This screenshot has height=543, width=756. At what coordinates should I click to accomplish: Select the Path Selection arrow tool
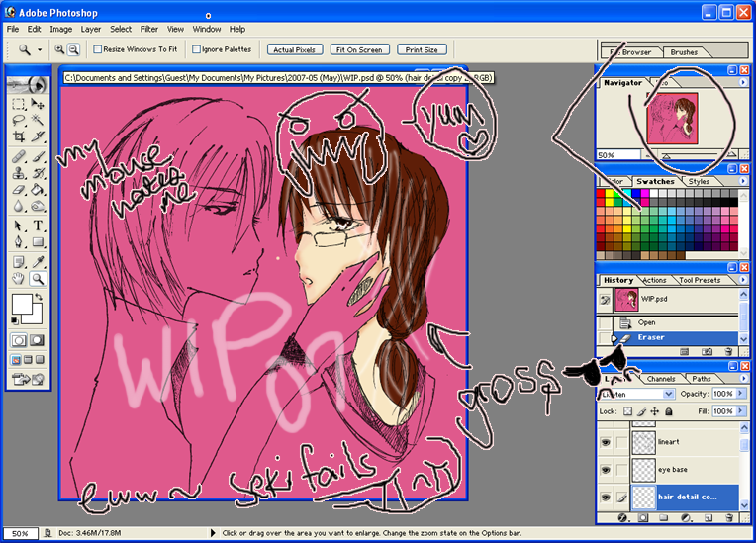19,226
